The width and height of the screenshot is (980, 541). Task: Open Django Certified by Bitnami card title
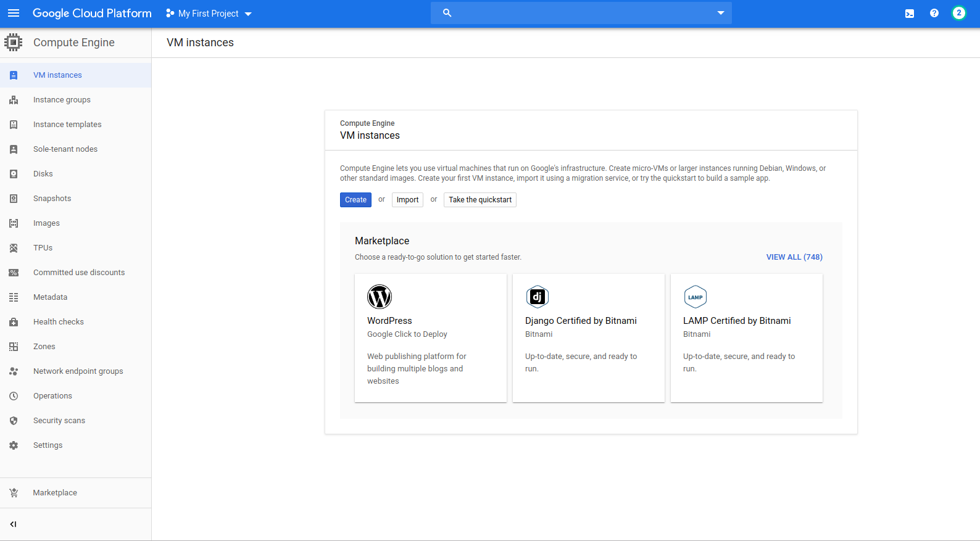[581, 321]
